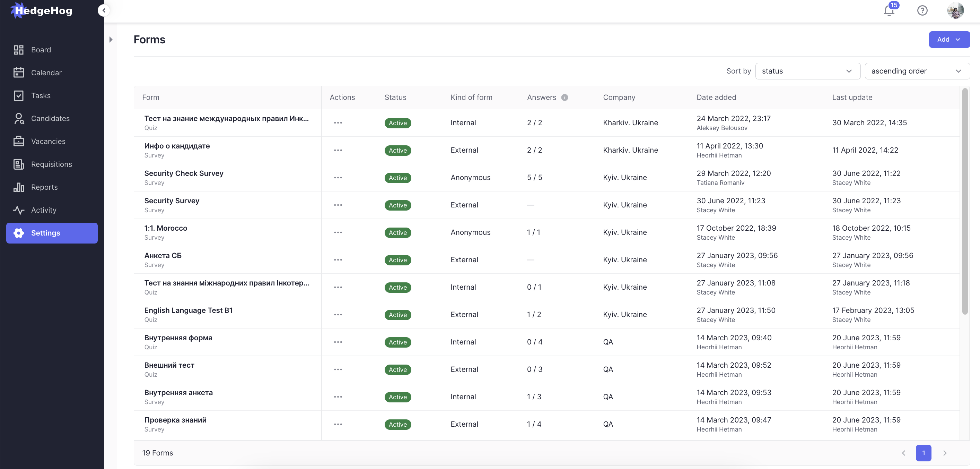Open actions menu for English Language Test B1
This screenshot has height=469, width=980.
[x=338, y=315]
